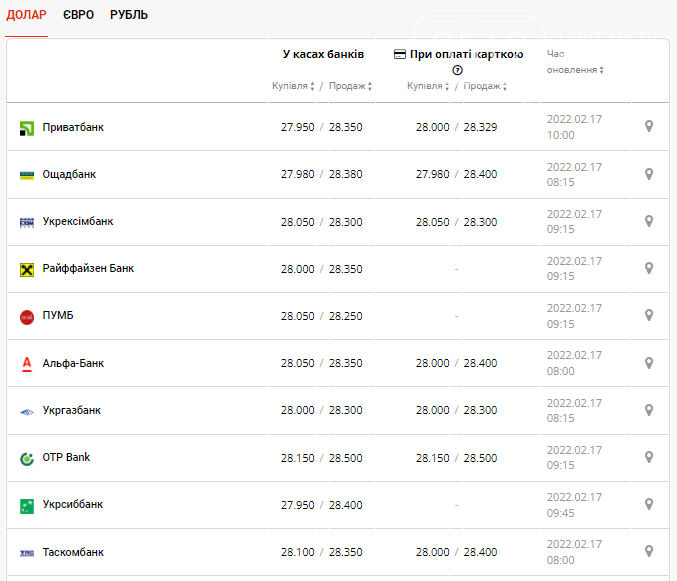Select Таскомбанк cash buy rate 28.100
This screenshot has width=677, height=581.
click(297, 553)
